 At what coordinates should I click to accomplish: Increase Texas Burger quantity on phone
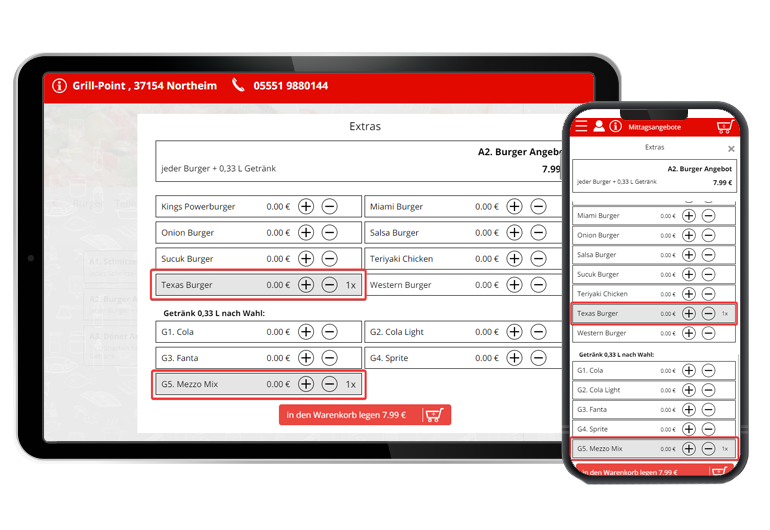[689, 313]
